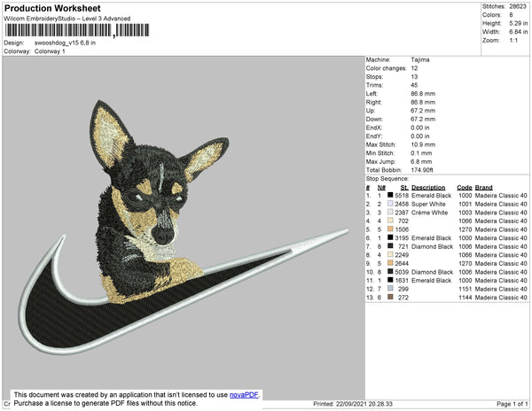Click the Production Worksheet title
The height and width of the screenshot is (411, 532).
(x=52, y=8)
